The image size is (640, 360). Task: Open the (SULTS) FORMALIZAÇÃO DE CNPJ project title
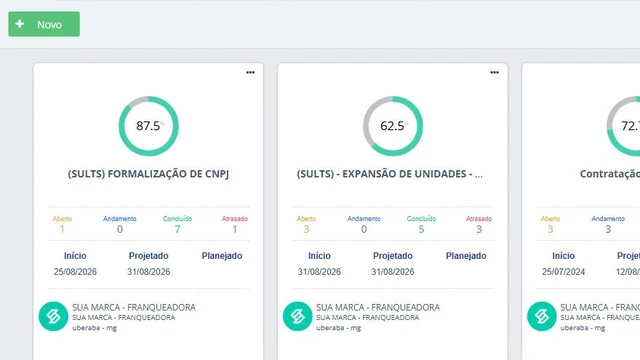click(x=149, y=174)
